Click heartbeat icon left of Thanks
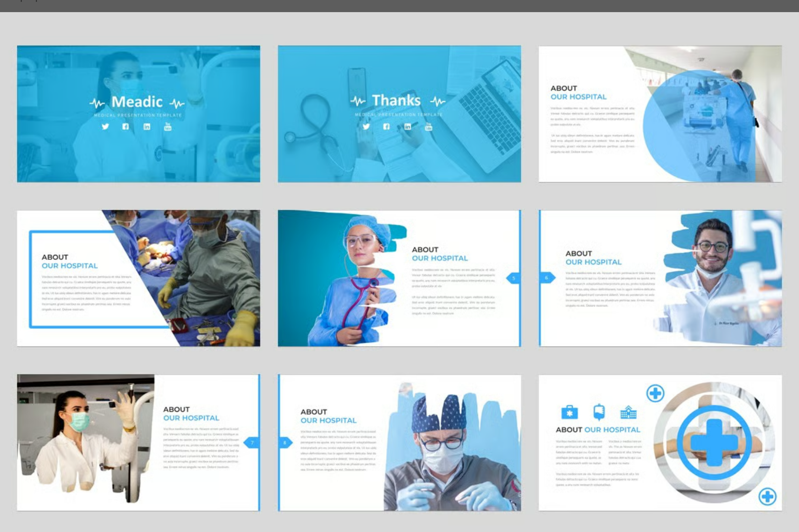799x532 pixels. coord(358,101)
